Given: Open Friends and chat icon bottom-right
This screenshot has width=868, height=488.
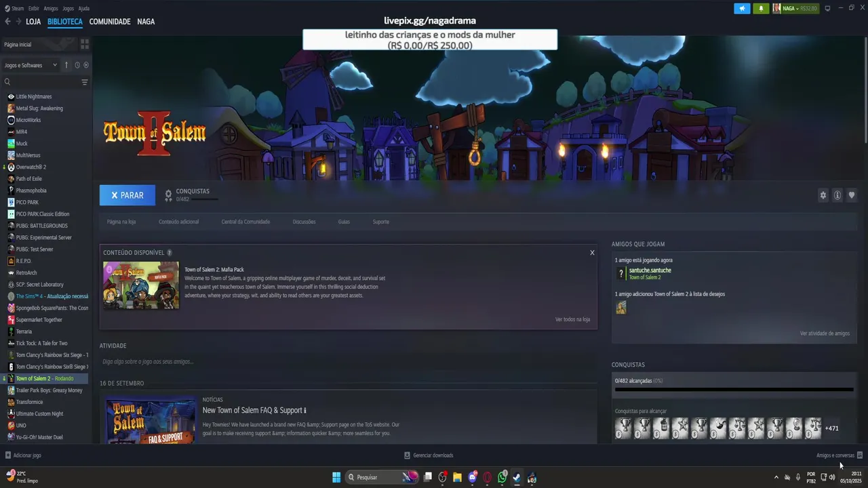Looking at the screenshot, I should [x=860, y=455].
